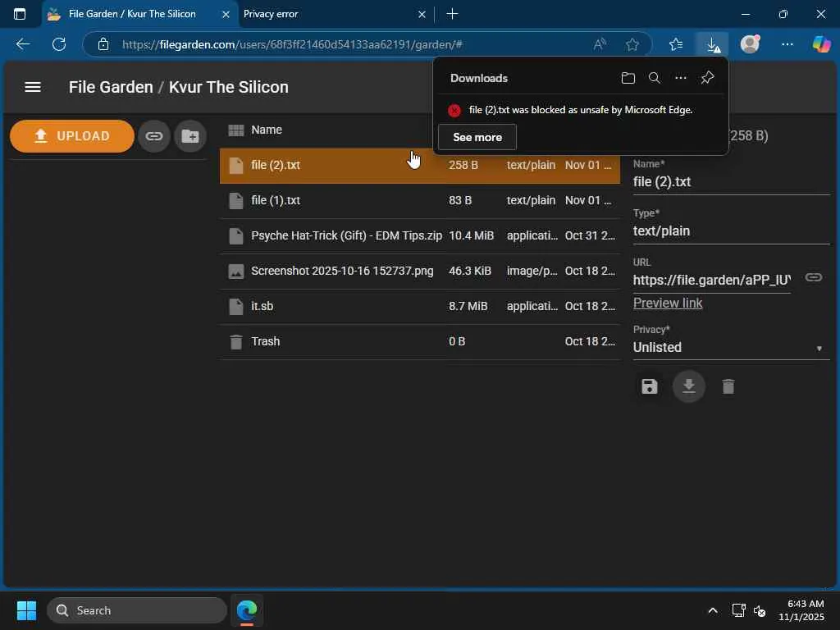Image resolution: width=840 pixels, height=630 pixels.
Task: Refresh the page
Action: (59, 44)
